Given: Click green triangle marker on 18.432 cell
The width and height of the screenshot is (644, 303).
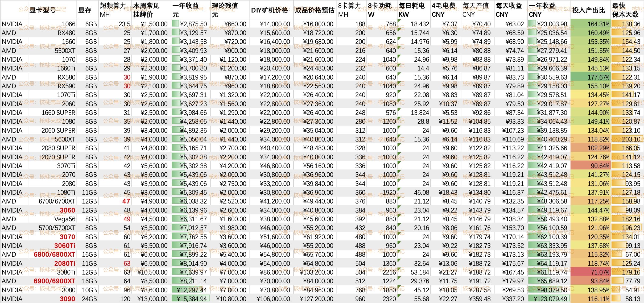Looking at the screenshot, I should pos(399,20).
